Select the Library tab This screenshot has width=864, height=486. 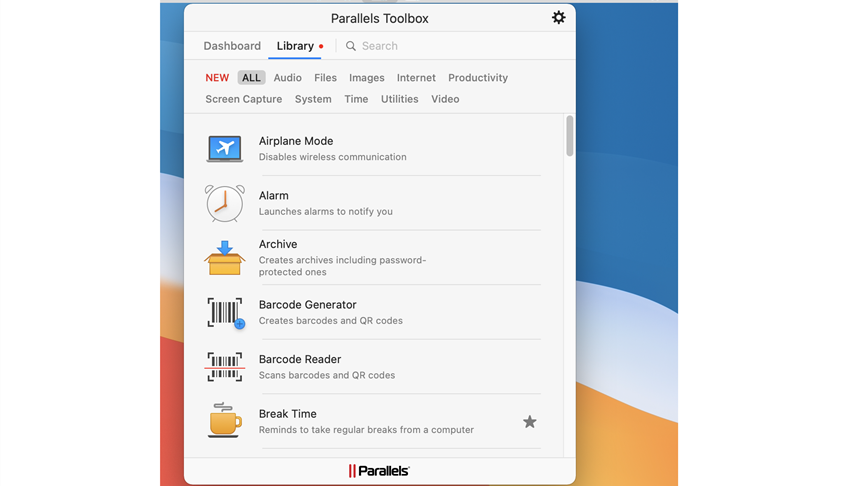coord(295,46)
